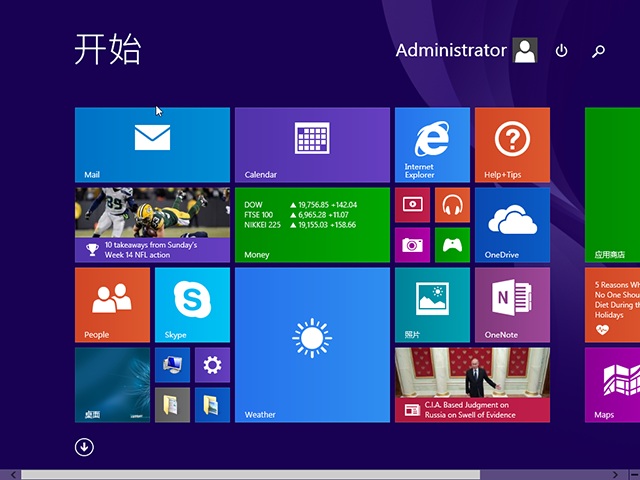Click the horizontal scrollbar at bottom
The height and width of the screenshot is (480, 640).
250,474
